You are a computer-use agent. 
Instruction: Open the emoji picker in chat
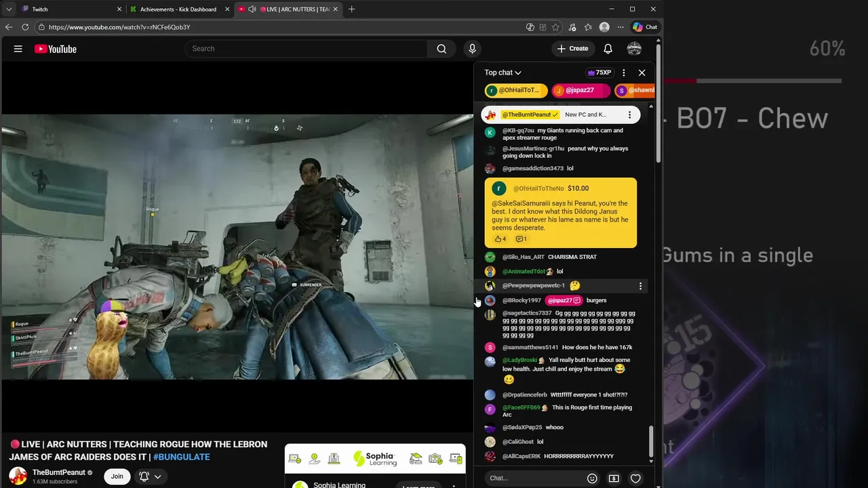tap(592, 479)
